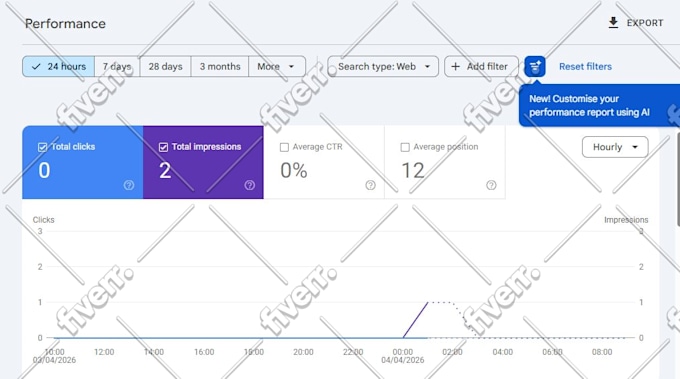Select the 7 days date range

point(117,66)
